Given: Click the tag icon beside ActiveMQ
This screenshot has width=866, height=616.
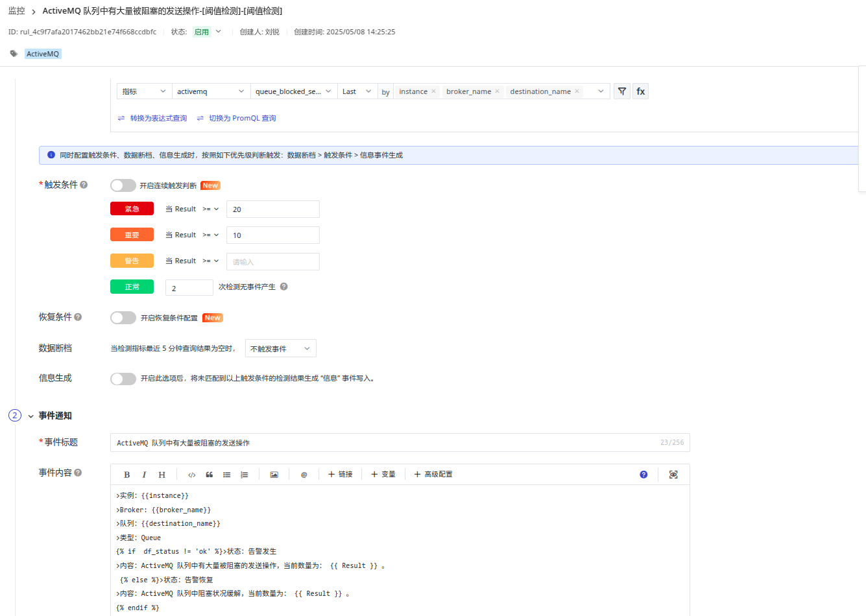Looking at the screenshot, I should 14,54.
